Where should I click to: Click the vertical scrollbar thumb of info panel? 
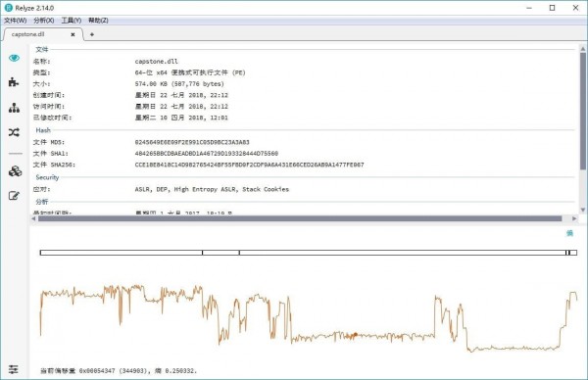tap(583, 111)
